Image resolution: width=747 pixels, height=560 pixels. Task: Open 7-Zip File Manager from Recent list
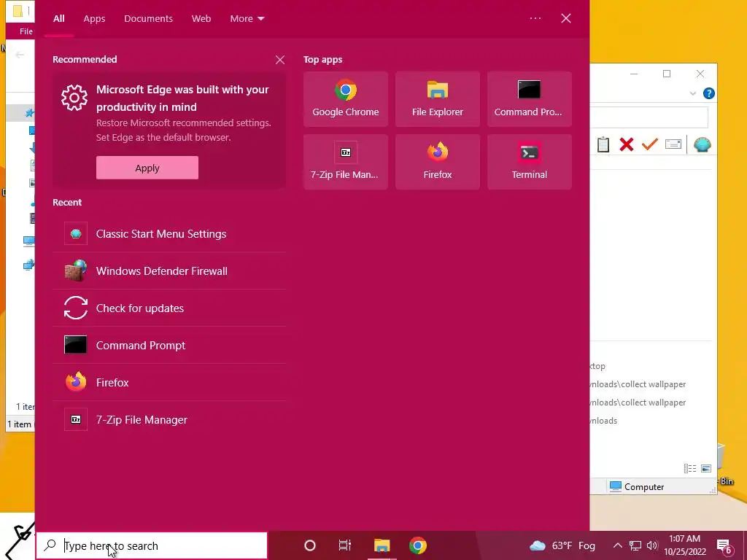coord(169,419)
